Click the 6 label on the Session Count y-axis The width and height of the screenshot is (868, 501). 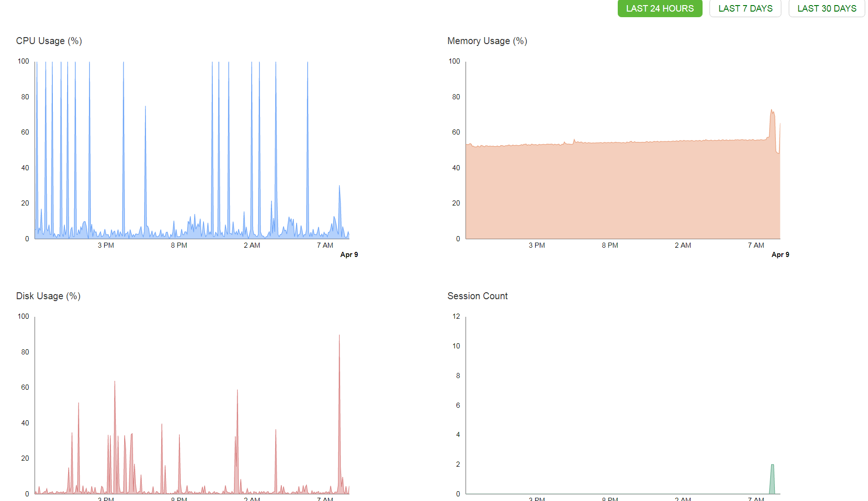458,405
